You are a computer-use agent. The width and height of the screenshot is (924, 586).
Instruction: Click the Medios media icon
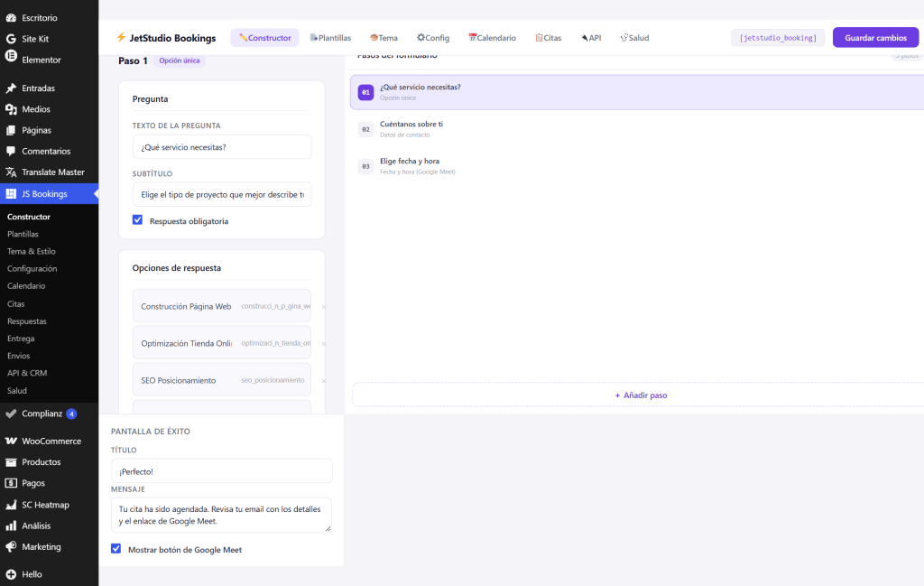pos(11,109)
